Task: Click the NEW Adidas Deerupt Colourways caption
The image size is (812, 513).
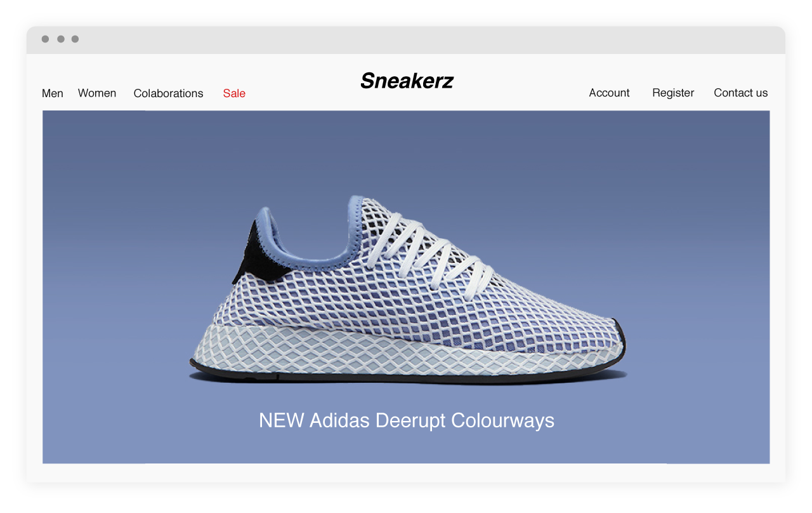Action: tap(407, 420)
